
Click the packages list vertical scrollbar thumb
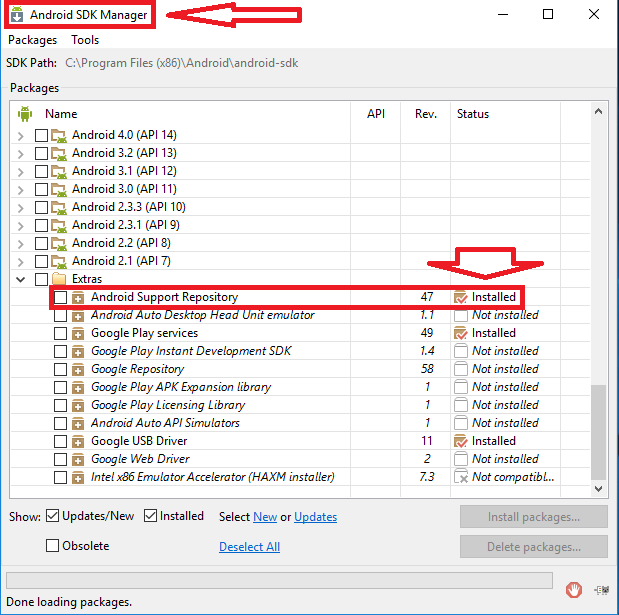[598, 432]
